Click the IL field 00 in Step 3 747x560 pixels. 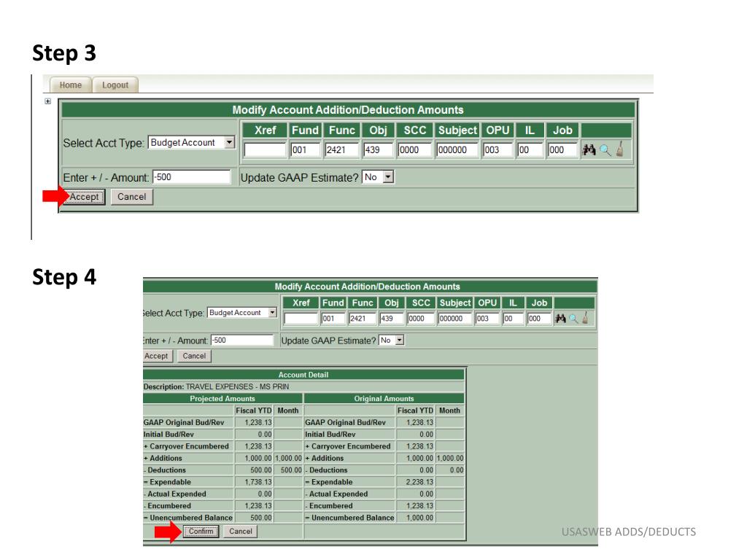530,149
